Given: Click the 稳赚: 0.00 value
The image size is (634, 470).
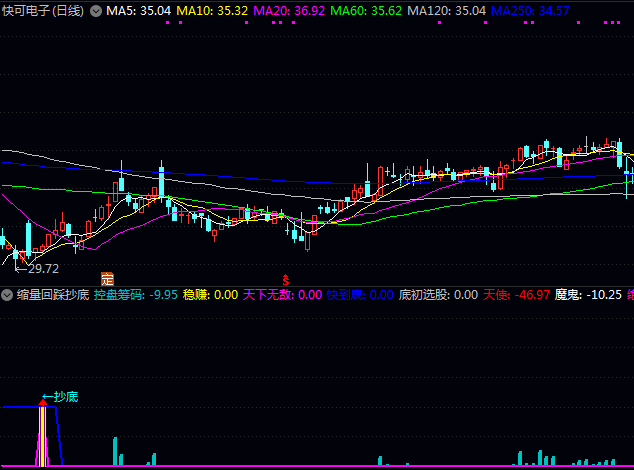Looking at the screenshot, I should 210,295.
